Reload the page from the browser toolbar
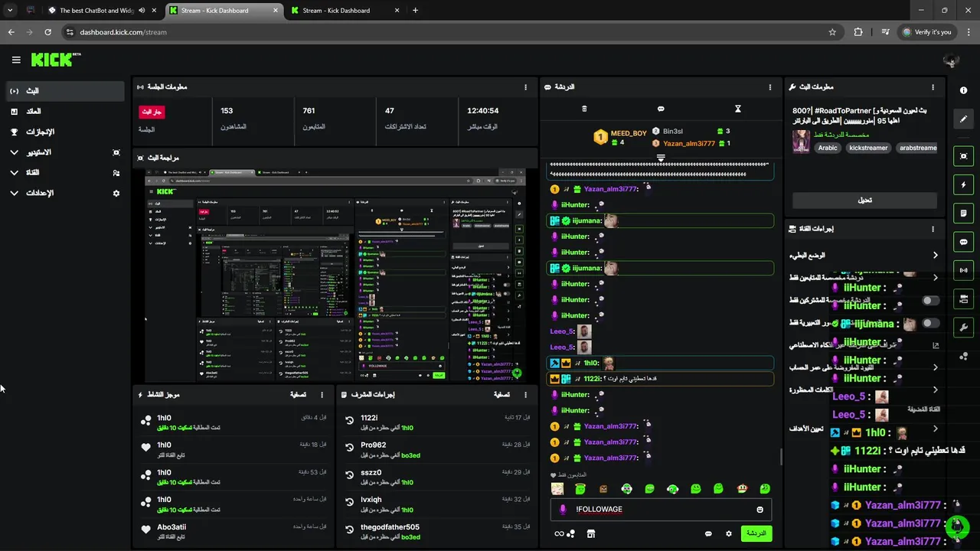 pos(47,32)
